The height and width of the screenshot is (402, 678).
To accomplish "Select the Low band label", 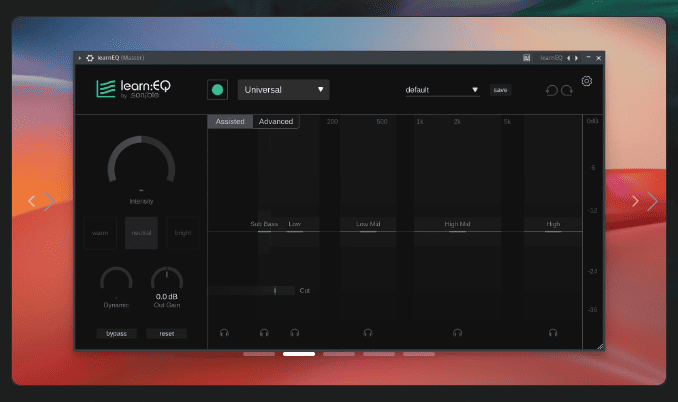I will click(x=294, y=224).
